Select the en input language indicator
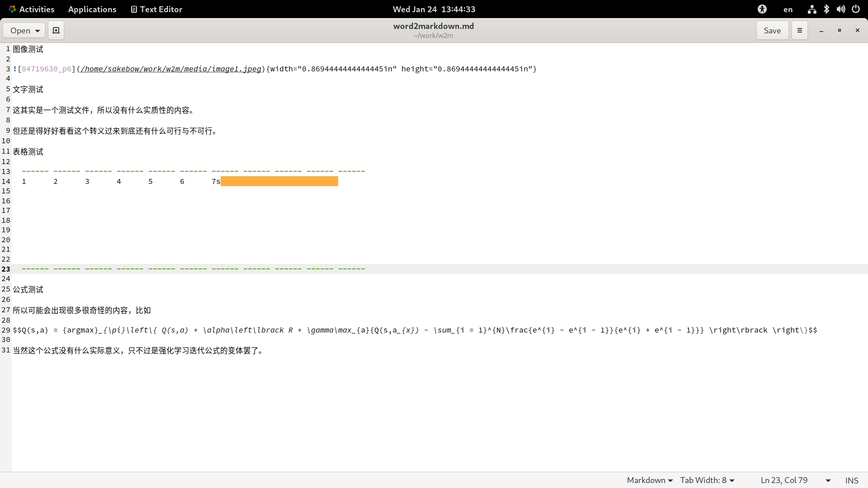Screen dimensions: 868x488 pos(788,9)
